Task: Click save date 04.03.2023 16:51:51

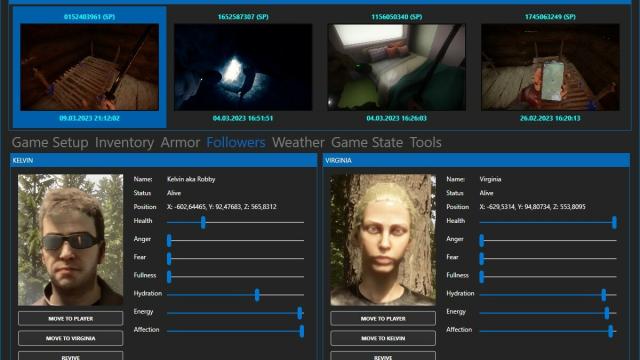Action: pos(243,118)
